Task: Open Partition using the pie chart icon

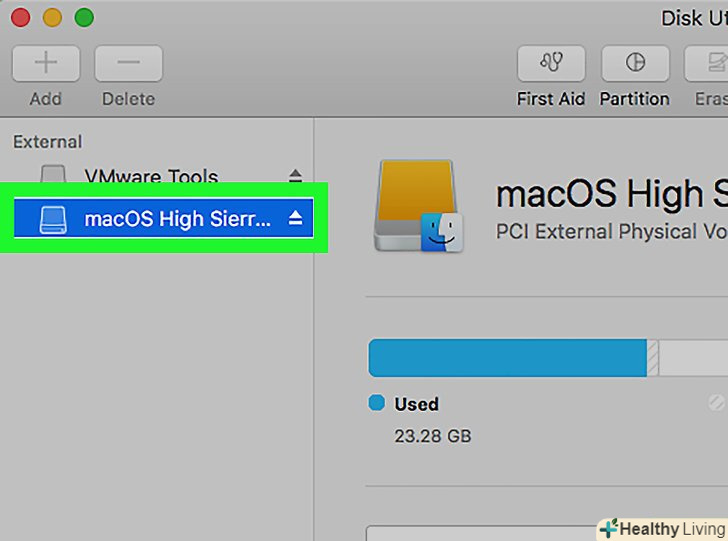Action: click(x=635, y=64)
